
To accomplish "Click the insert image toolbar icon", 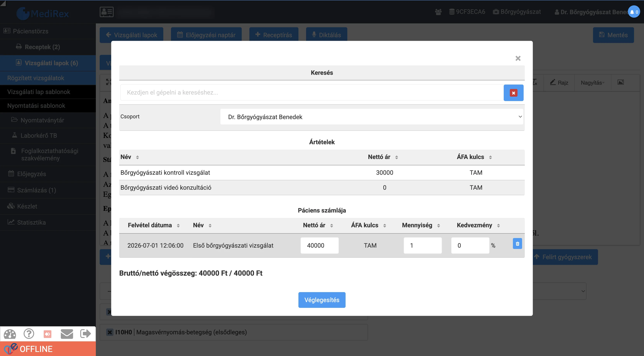I will [620, 82].
